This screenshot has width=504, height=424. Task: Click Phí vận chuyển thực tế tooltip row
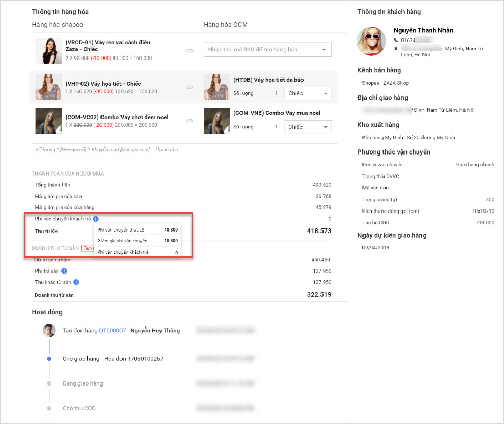[137, 229]
